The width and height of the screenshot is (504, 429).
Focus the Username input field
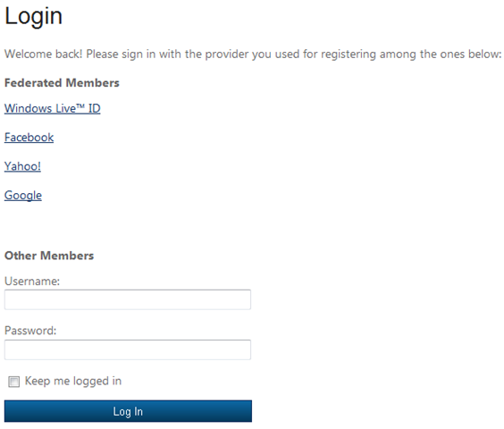coord(128,299)
